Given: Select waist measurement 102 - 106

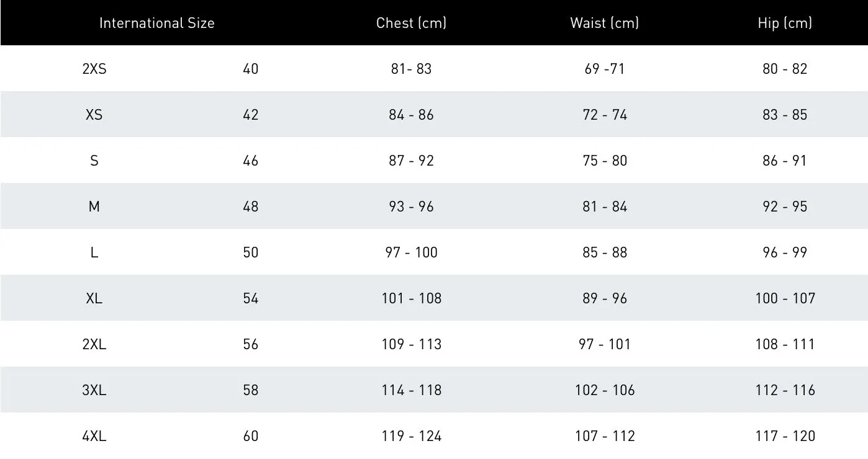Looking at the screenshot, I should click(x=605, y=390).
